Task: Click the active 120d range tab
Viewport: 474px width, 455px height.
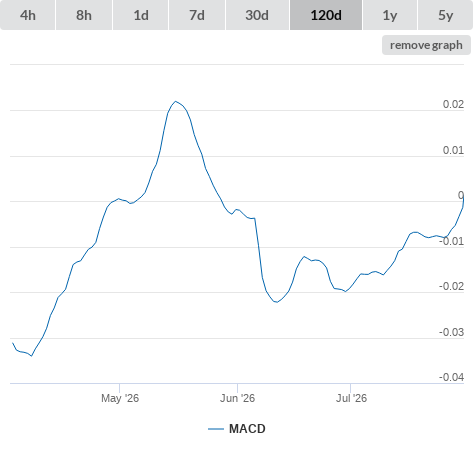Action: tap(326, 15)
